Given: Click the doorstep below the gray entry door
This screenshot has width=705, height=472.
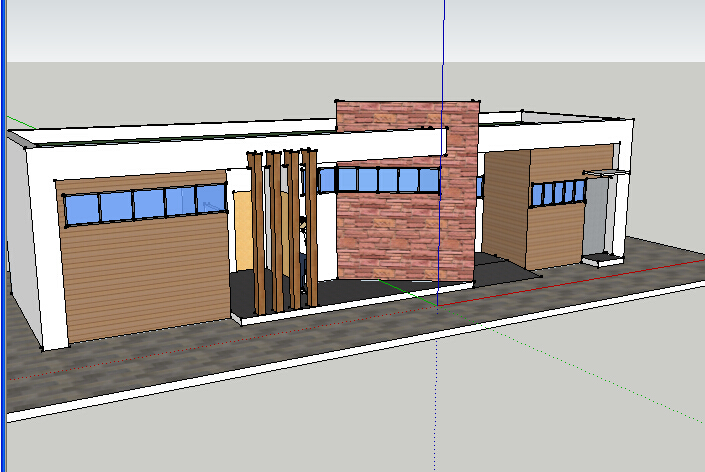Looking at the screenshot, I should coord(602,259).
